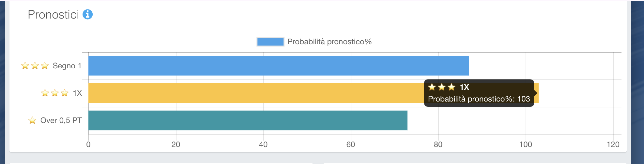Click the three stars beside the 1X label
The height and width of the screenshot is (164, 644).
coord(55,93)
